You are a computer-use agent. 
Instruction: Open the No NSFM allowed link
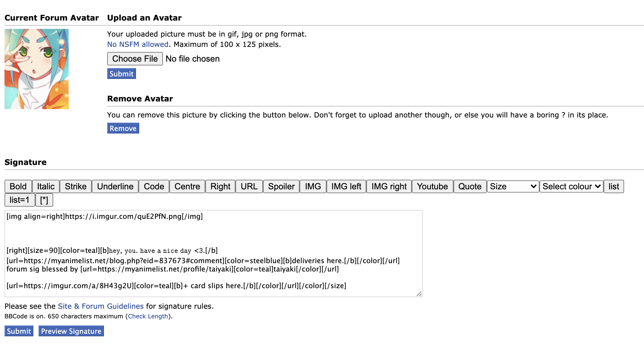(138, 44)
